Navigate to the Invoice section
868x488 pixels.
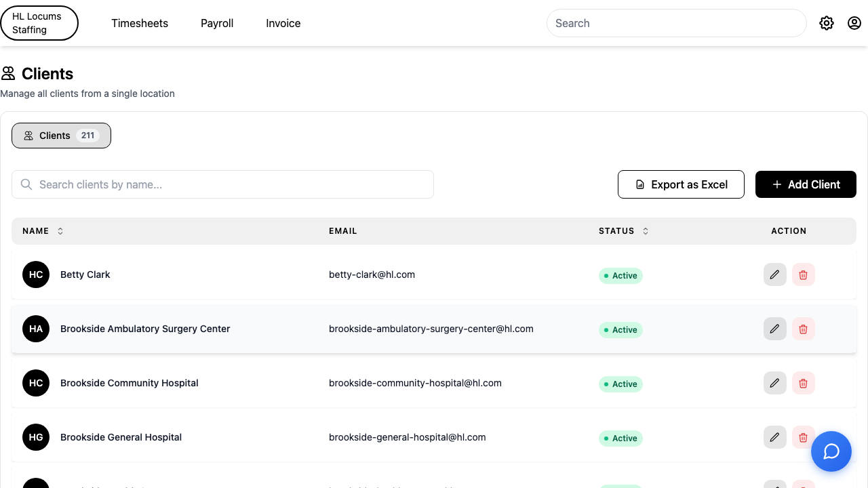click(x=283, y=23)
